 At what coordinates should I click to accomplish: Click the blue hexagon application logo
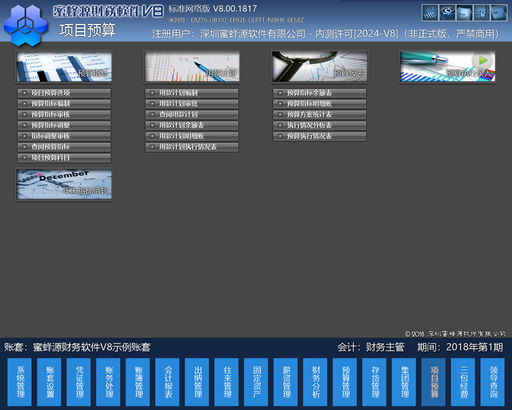[x=25, y=25]
